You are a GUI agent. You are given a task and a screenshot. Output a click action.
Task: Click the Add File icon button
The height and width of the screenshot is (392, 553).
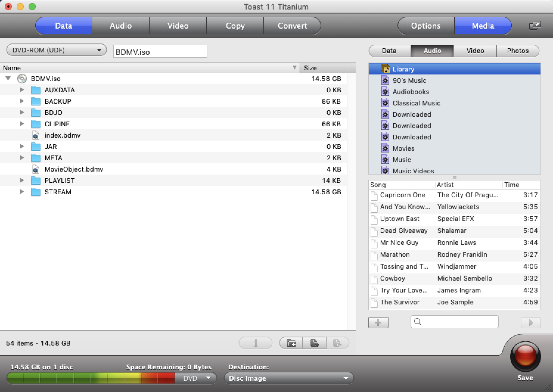click(314, 343)
